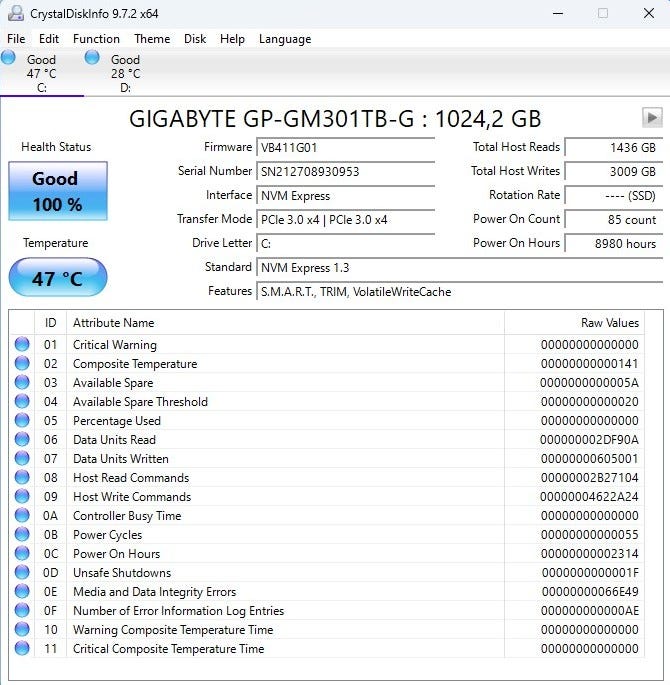Click the Serial Number field
Screen dimensions: 670x685
[345, 171]
